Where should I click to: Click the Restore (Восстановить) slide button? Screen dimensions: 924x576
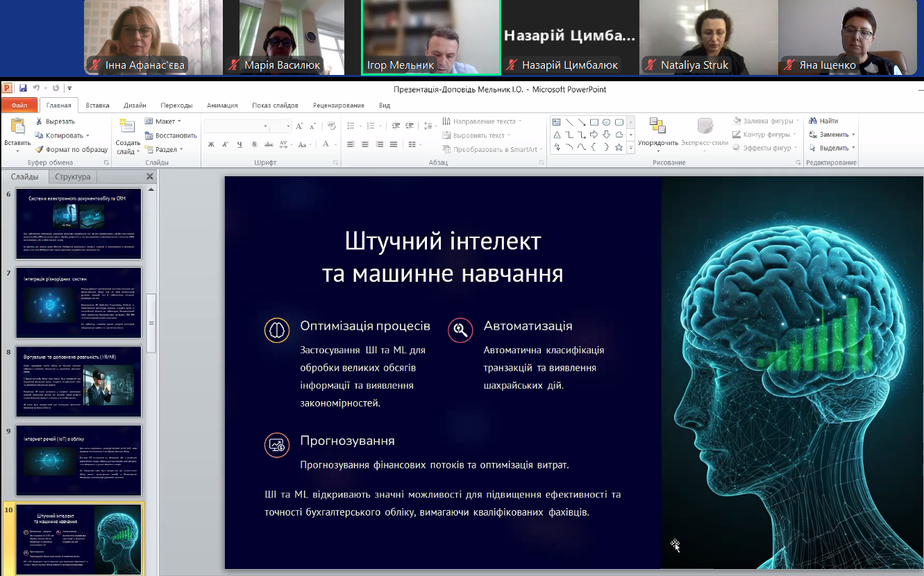[171, 135]
